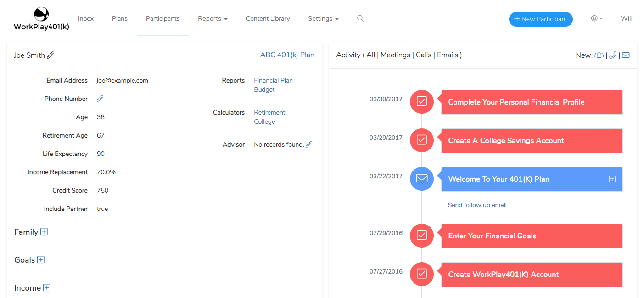This screenshot has width=644, height=298.
Task: Click the Income Replacement value 70.0%
Action: [106, 172]
